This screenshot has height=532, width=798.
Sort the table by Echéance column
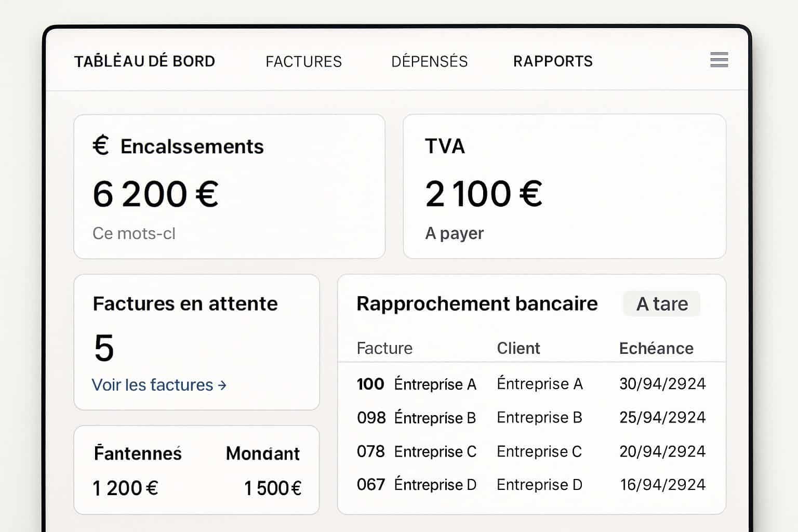tap(657, 348)
